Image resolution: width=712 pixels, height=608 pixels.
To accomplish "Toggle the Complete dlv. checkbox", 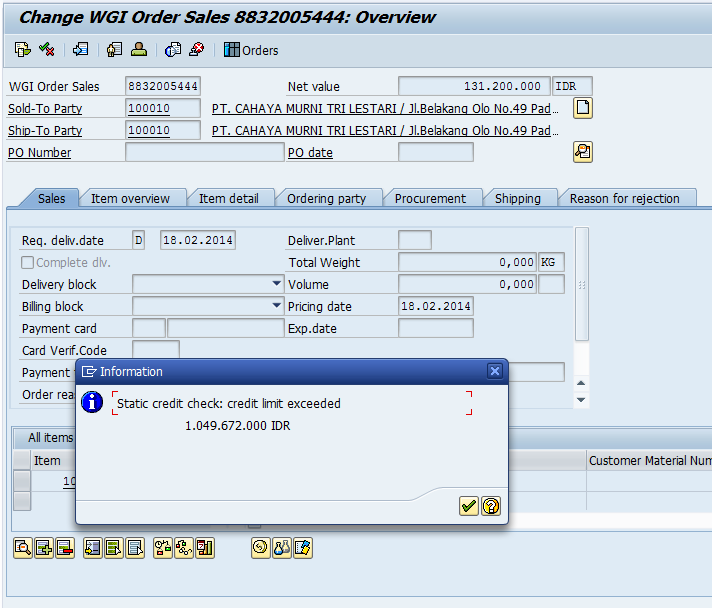I will tap(28, 263).
